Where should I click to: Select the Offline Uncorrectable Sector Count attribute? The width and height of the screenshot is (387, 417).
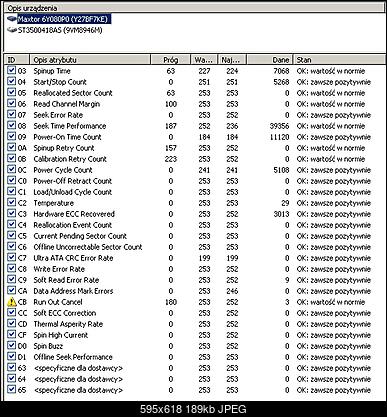click(x=88, y=247)
